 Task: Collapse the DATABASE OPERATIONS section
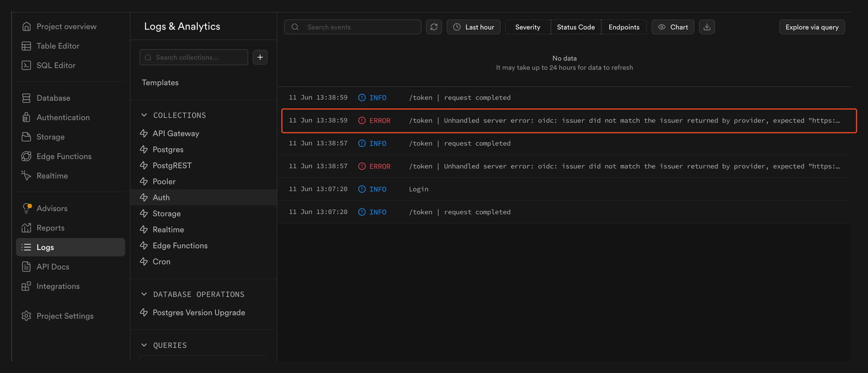click(144, 294)
